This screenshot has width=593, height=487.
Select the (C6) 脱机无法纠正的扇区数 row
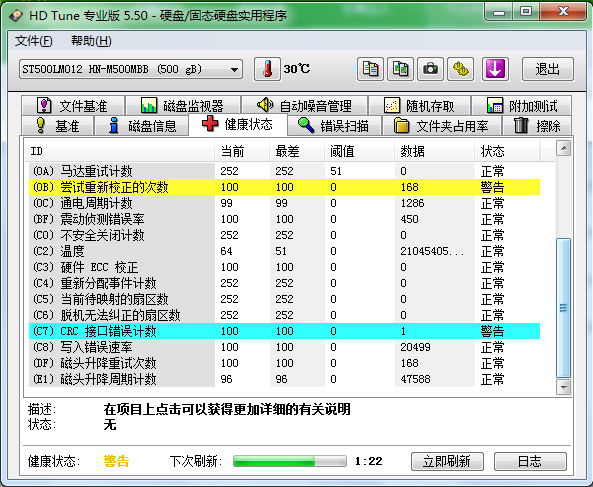tap(284, 315)
